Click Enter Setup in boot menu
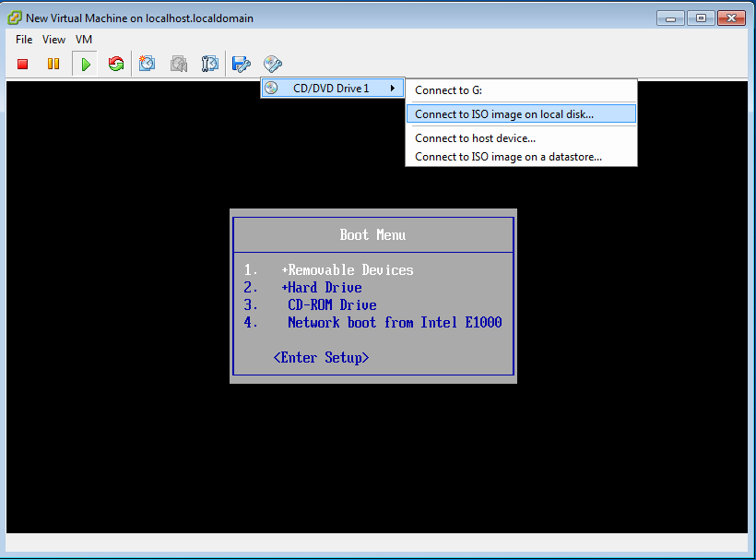Viewport: 756px width, 560px height. tap(321, 357)
